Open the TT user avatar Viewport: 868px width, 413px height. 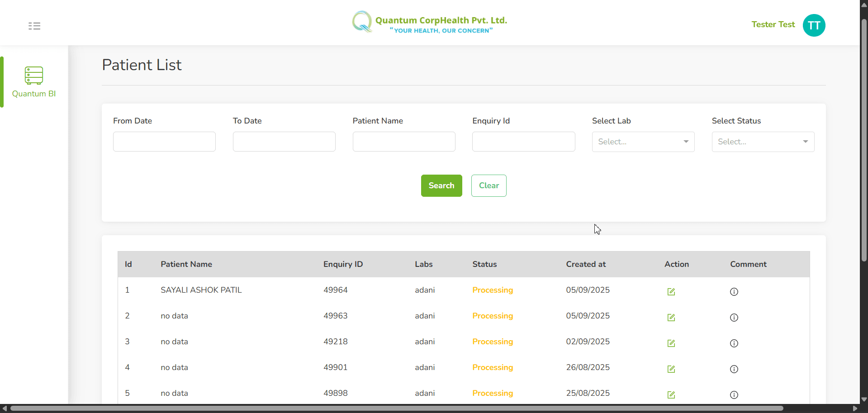[813, 25]
